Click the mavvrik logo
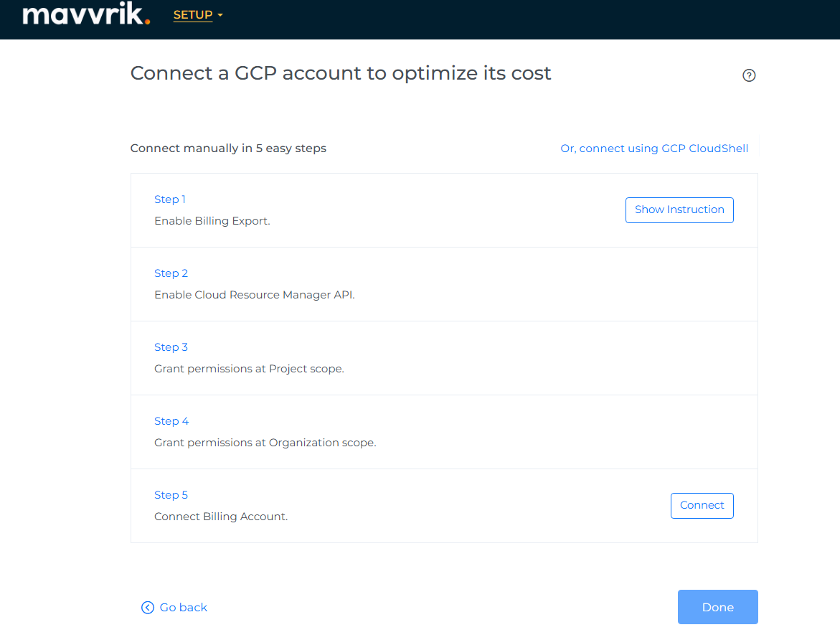The height and width of the screenshot is (640, 840). coord(86,15)
